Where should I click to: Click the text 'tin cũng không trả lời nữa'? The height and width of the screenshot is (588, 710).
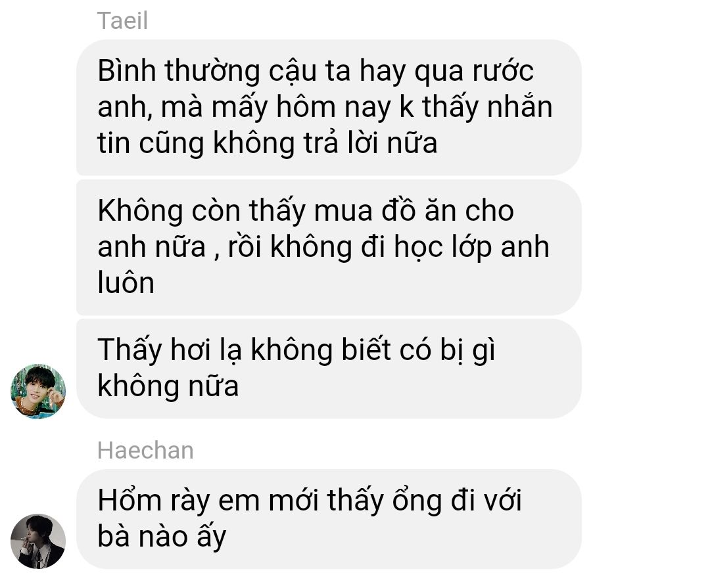tap(267, 143)
